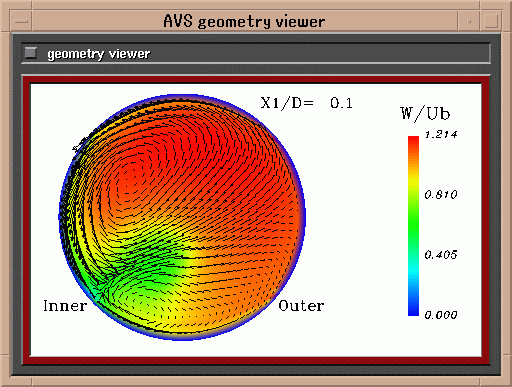Select the 0.810 legend value label
The width and height of the screenshot is (512, 387).
point(441,194)
